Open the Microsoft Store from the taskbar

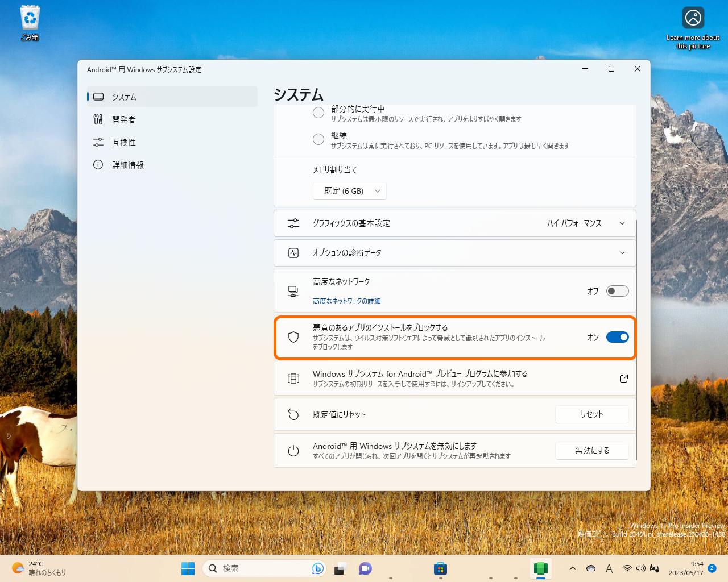(x=441, y=568)
